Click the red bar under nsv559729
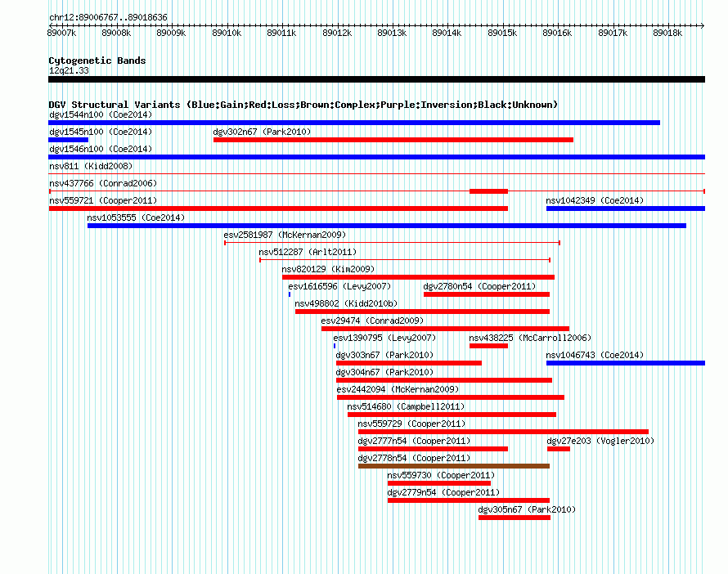This screenshot has width=728, height=574. pos(503,432)
